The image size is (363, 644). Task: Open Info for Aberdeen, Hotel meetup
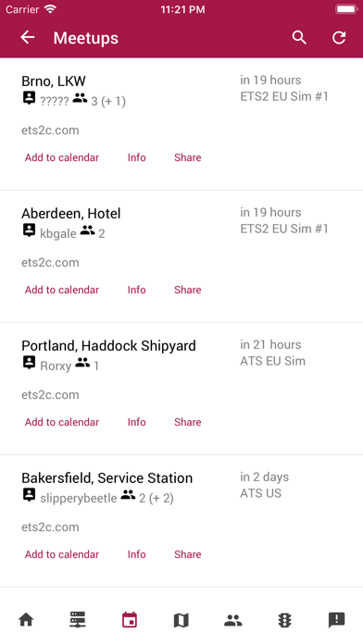(x=136, y=290)
